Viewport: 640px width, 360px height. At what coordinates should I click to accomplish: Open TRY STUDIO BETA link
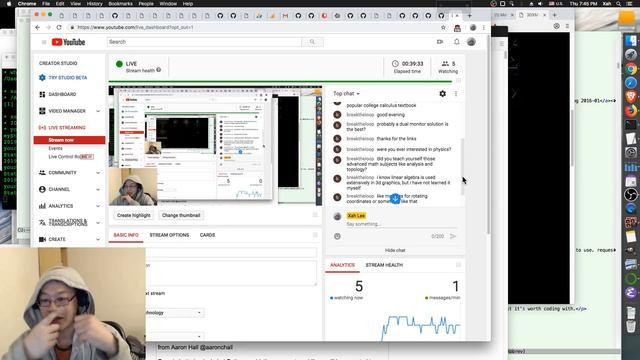67,78
